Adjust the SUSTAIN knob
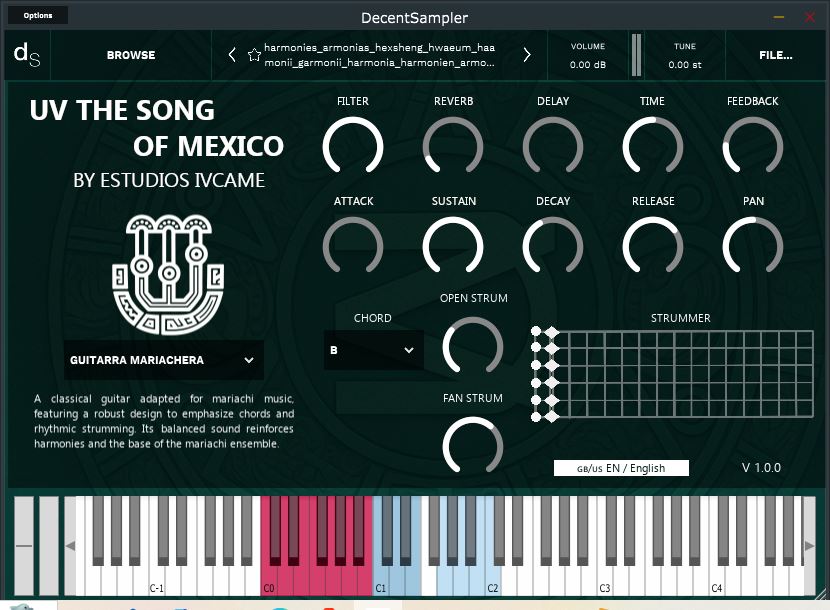The height and width of the screenshot is (610, 830). coord(453,246)
